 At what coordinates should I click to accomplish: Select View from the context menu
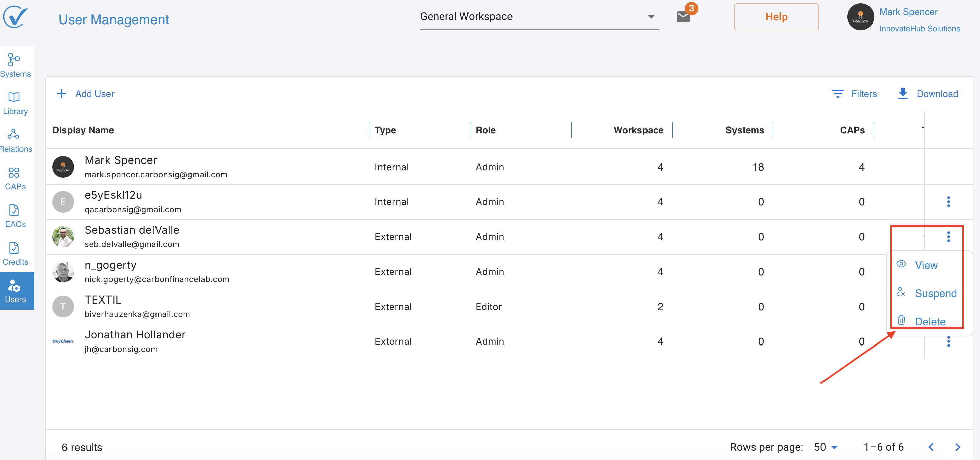click(926, 265)
